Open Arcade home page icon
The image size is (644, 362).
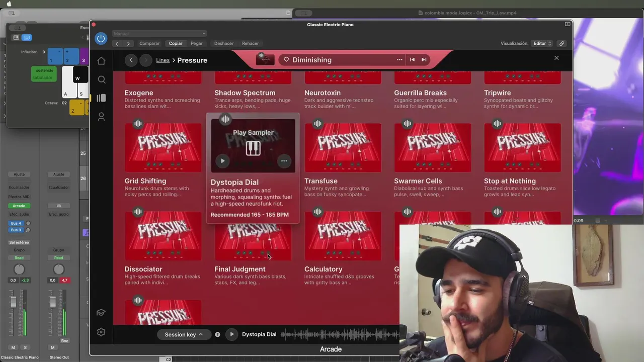[101, 61]
